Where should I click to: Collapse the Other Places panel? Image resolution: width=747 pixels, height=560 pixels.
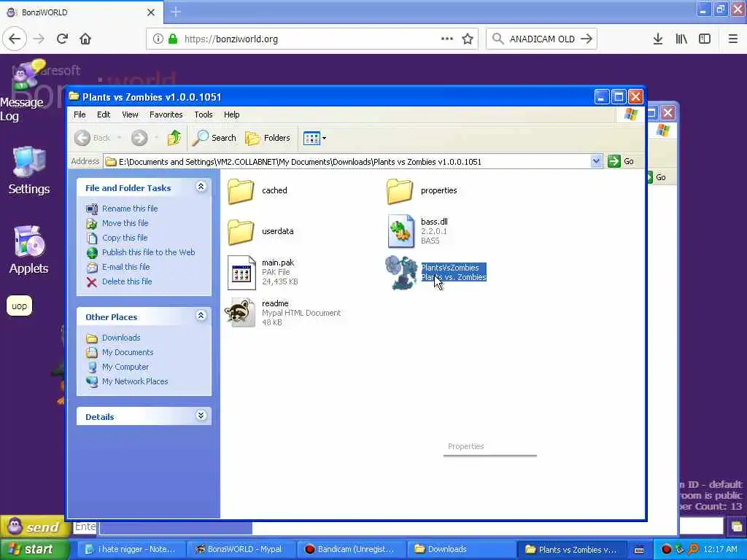pos(201,316)
